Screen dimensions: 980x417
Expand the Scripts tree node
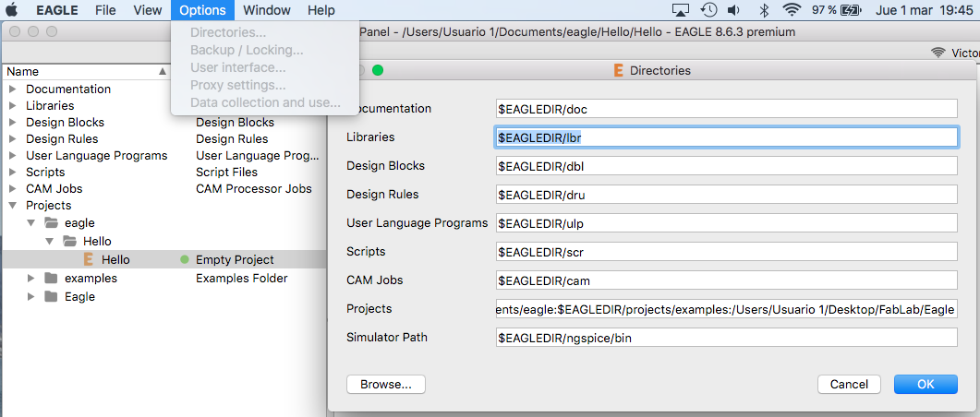pyautogui.click(x=13, y=172)
